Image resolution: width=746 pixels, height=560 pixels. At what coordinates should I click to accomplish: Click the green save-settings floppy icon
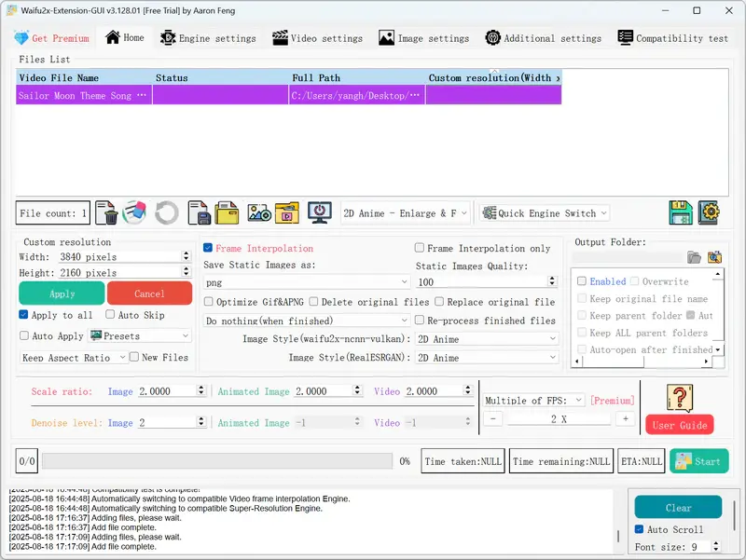pos(681,213)
